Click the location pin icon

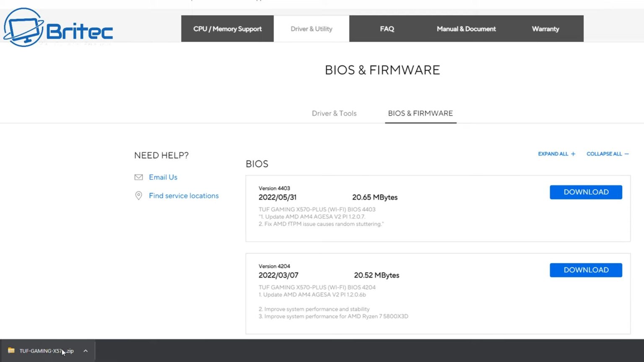tap(138, 196)
